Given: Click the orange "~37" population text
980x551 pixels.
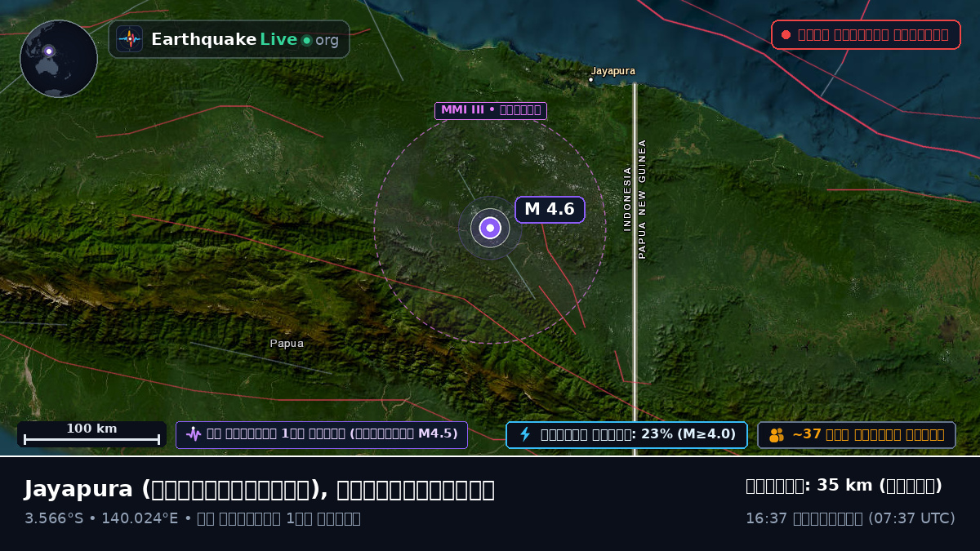Looking at the screenshot, I should click(807, 434).
